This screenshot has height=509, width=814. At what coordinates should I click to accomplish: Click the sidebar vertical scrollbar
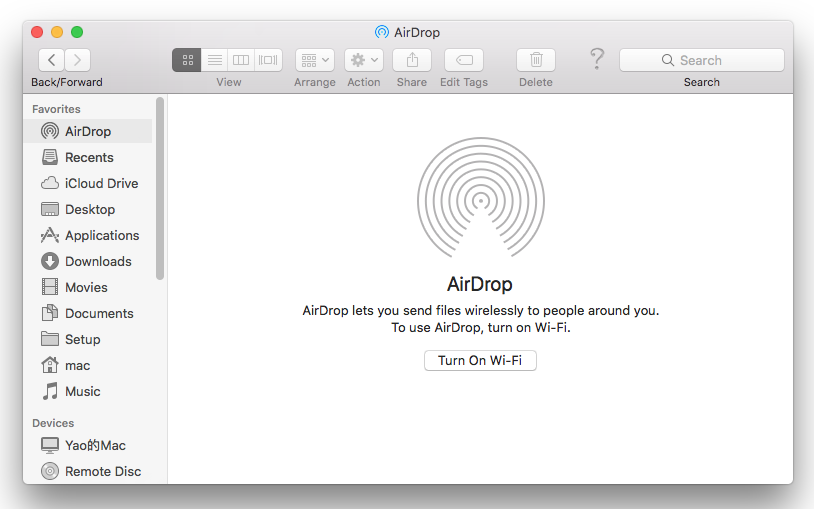tap(160, 189)
